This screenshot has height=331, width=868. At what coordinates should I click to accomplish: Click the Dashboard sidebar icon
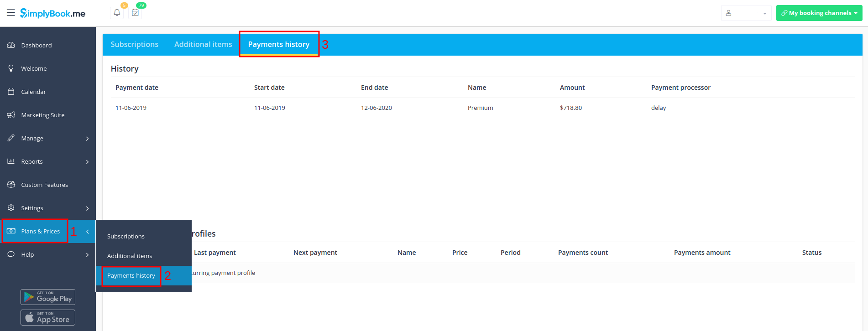pos(11,45)
